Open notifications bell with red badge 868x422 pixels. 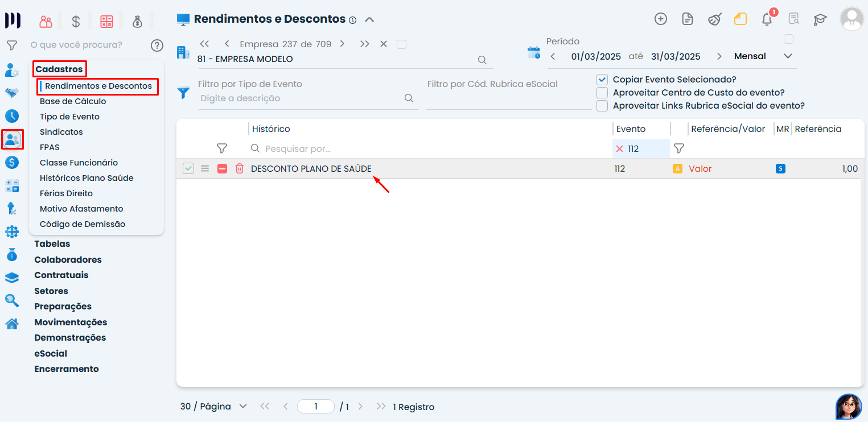[x=767, y=19]
